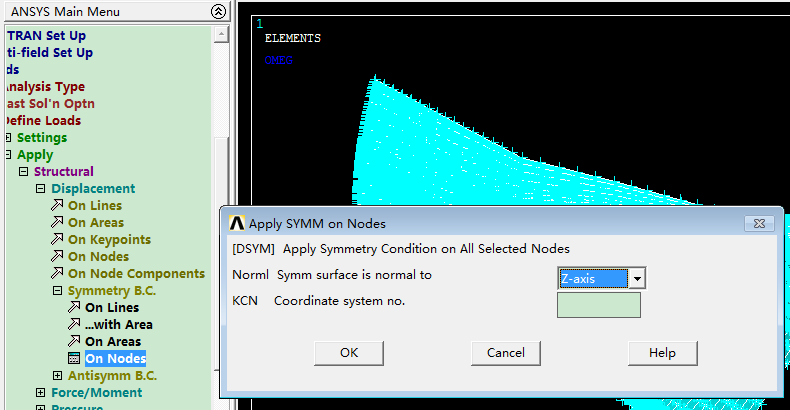Viewport: 790px width, 410px height.
Task: Select On Node Components item
Action: pos(136,274)
